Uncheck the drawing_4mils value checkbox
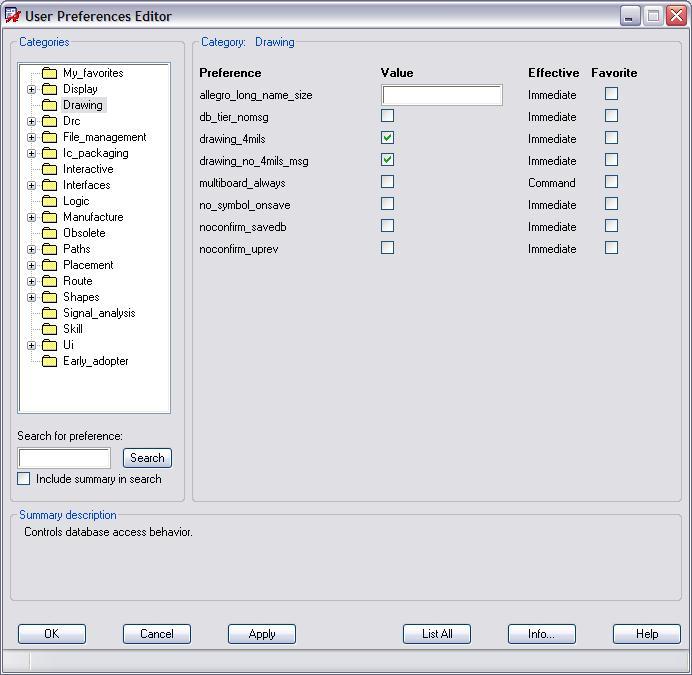This screenshot has width=692, height=675. point(387,138)
